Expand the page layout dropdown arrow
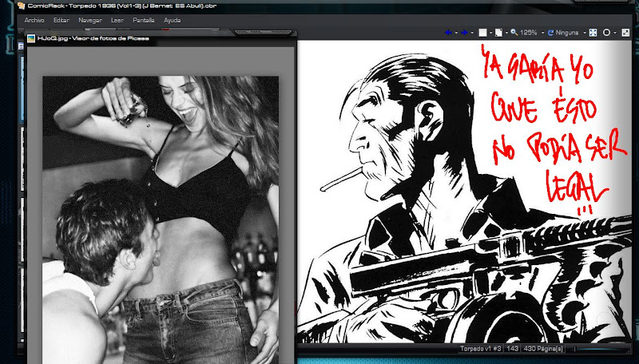Viewport: 639px width, 364px height. coord(490,33)
